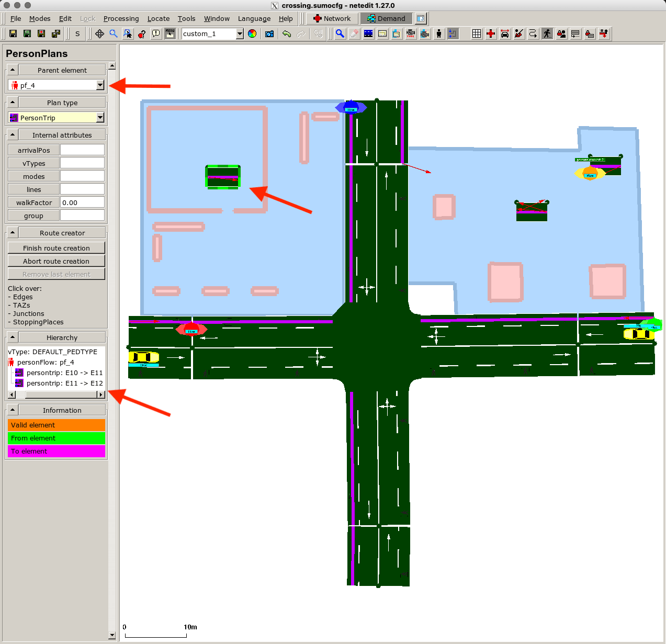Click the speech-bubble tooltip icon
Viewport: 666px width, 644px height.
coord(156,33)
